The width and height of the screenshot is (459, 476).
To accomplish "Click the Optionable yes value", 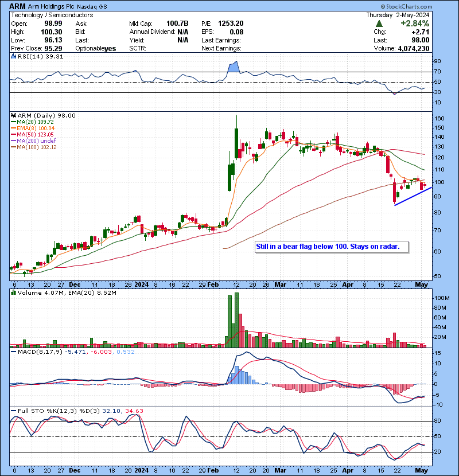I will [110, 49].
